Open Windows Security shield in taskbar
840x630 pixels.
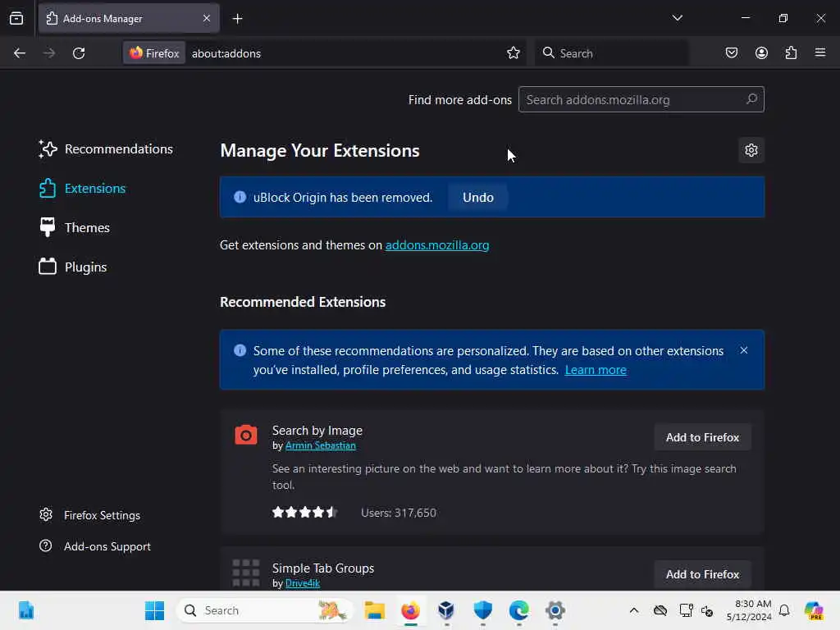tap(482, 610)
